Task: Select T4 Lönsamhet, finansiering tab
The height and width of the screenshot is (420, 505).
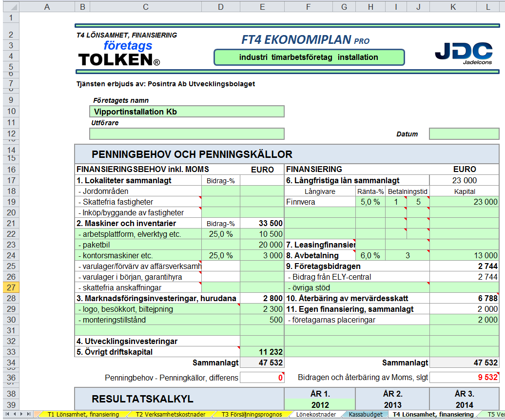Action: tap(433, 414)
